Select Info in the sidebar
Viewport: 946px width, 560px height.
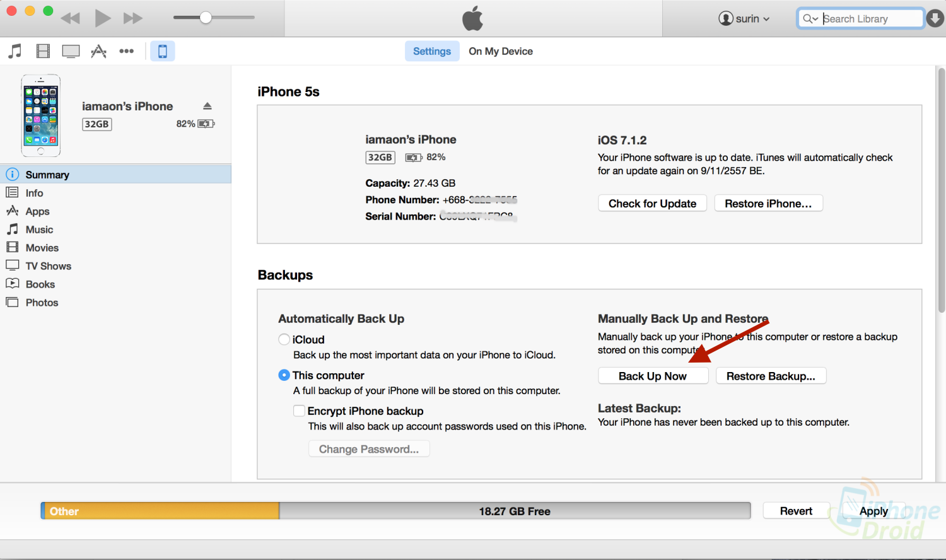115,193
